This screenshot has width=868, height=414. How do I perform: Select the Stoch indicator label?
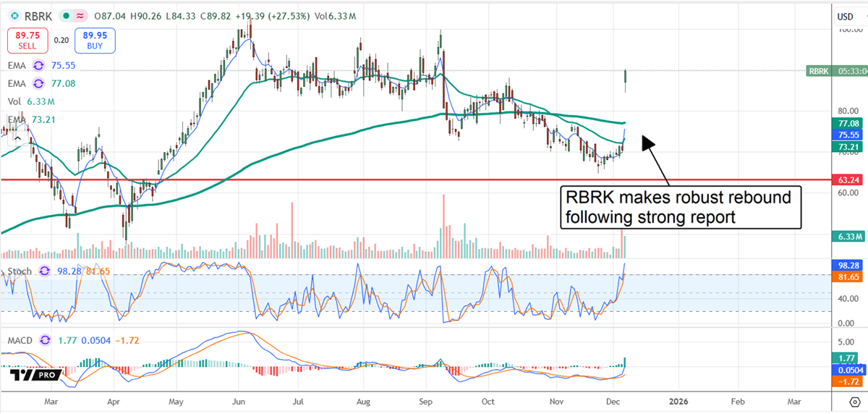pos(19,271)
